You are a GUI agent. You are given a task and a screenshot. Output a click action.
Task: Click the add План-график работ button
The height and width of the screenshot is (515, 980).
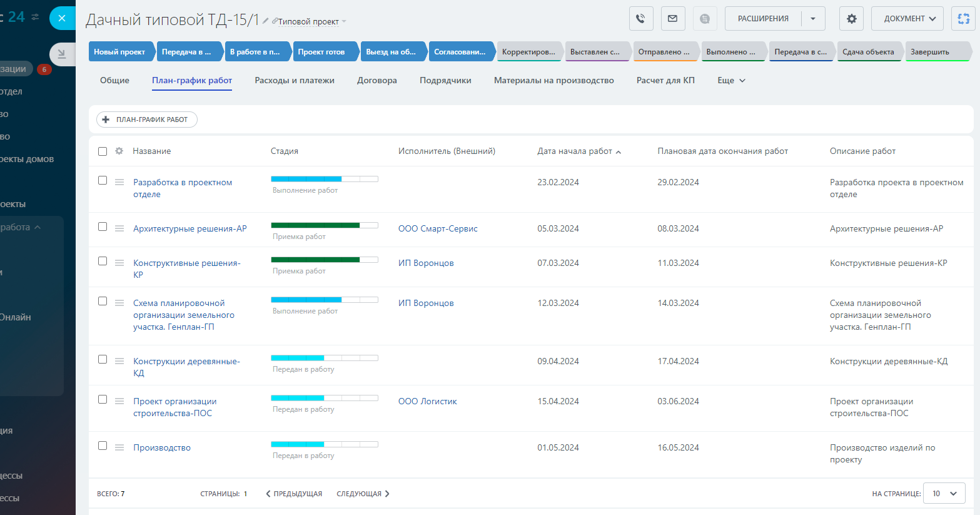[x=146, y=120]
